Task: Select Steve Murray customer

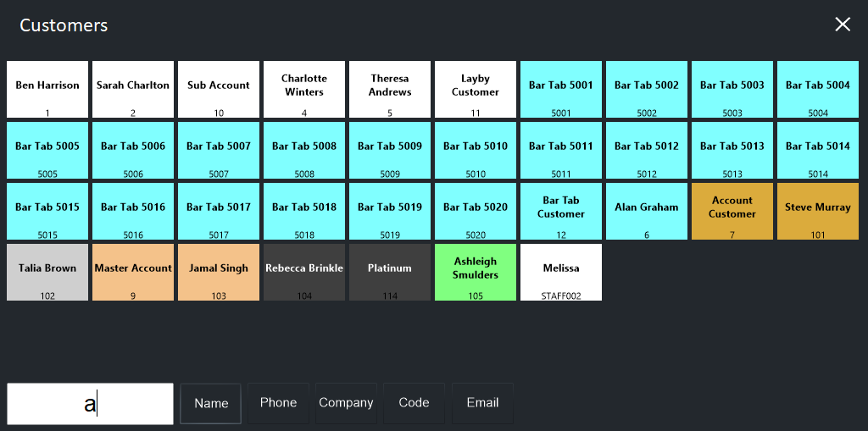Action: point(818,211)
